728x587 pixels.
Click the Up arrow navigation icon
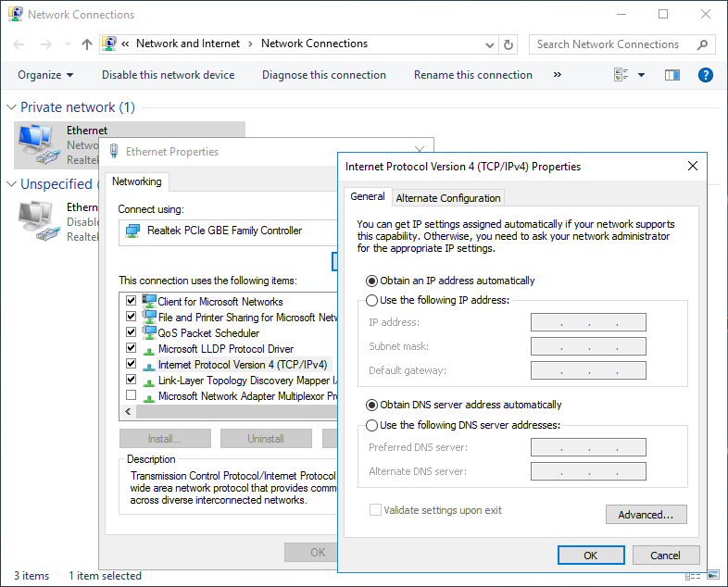tap(87, 44)
